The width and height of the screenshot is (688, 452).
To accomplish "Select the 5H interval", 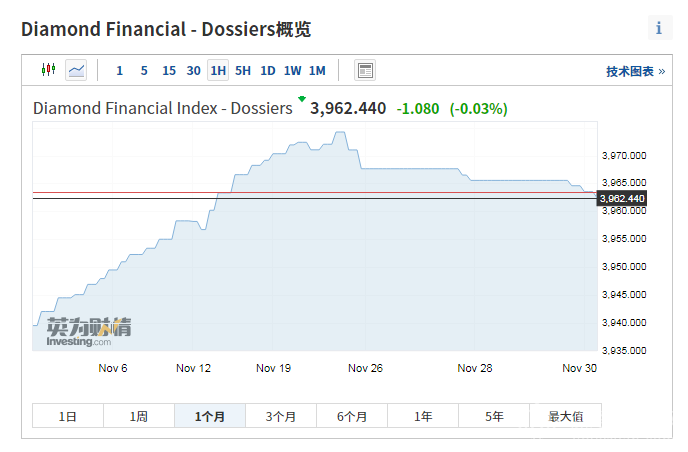I will click(x=243, y=70).
